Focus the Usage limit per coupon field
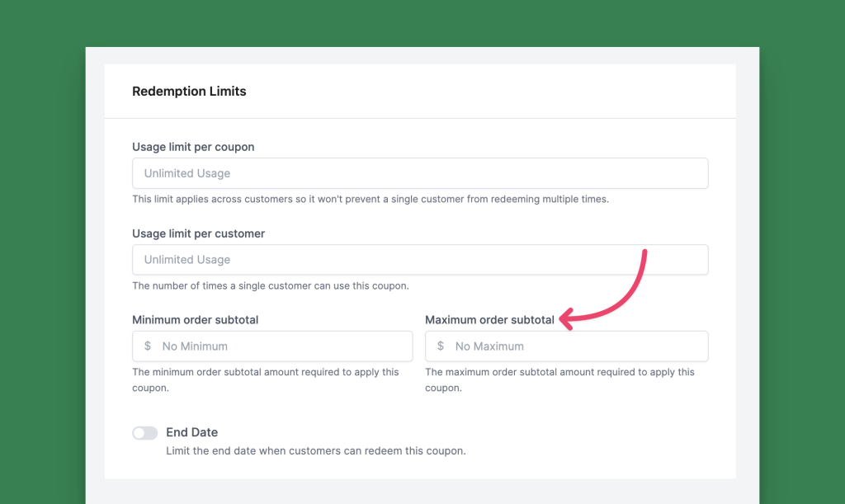Viewport: 845px width, 504px height. click(419, 173)
